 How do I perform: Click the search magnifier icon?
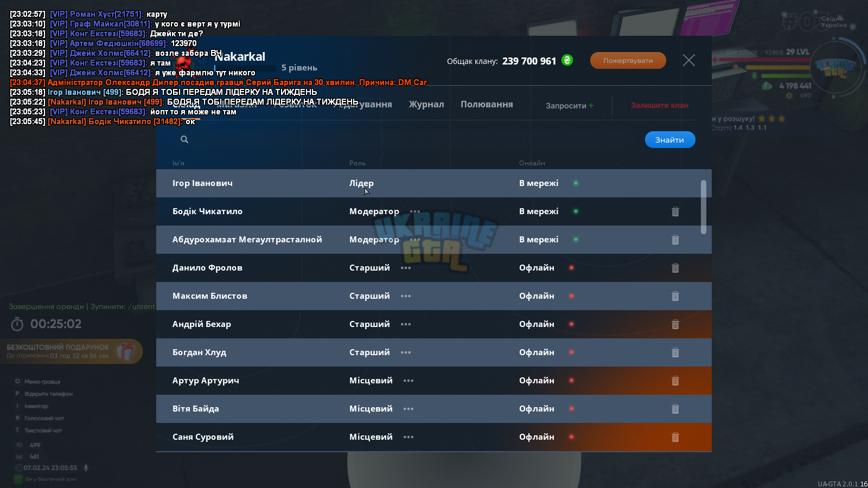pos(184,139)
